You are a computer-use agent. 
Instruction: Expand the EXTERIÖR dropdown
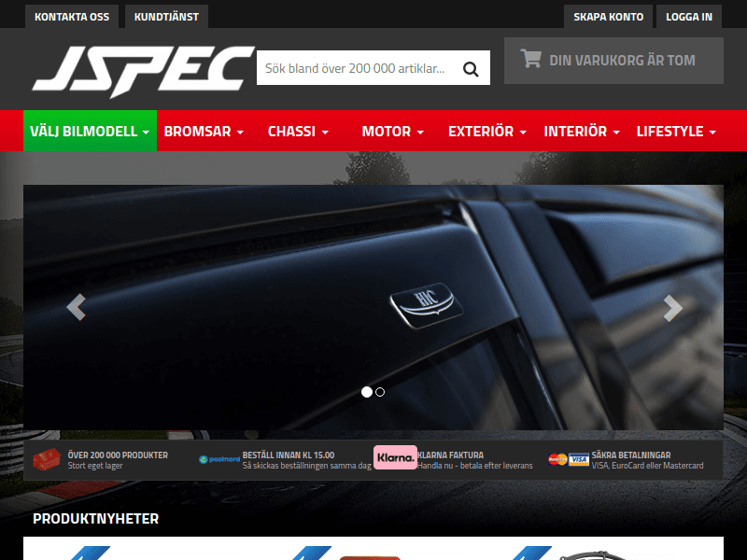pos(486,131)
